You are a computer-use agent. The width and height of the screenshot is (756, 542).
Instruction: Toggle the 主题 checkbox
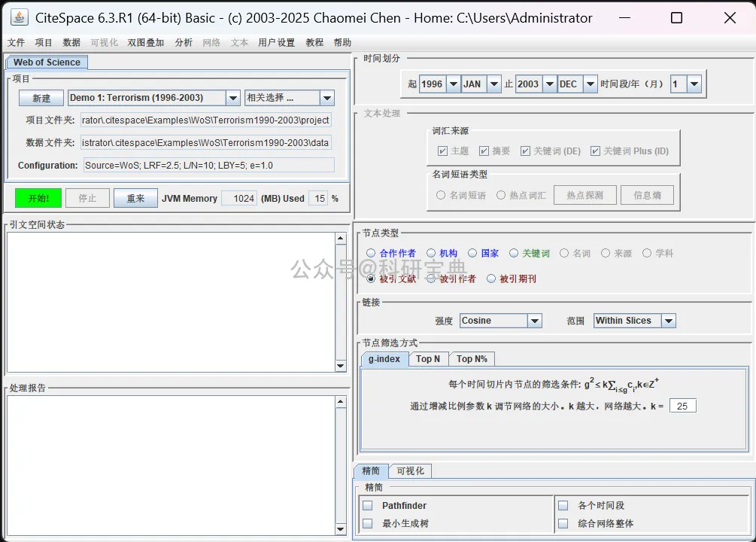click(x=442, y=151)
